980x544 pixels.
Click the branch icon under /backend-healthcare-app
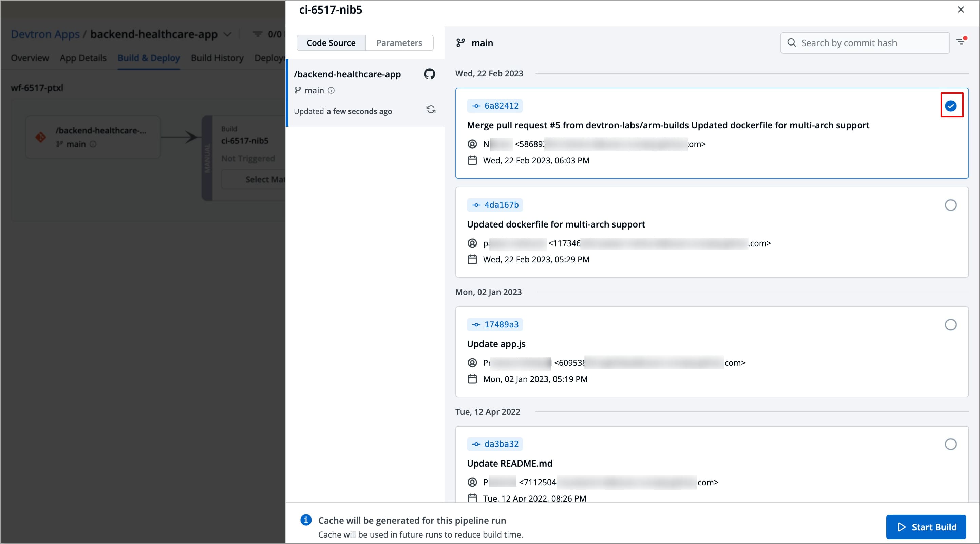pyautogui.click(x=298, y=90)
